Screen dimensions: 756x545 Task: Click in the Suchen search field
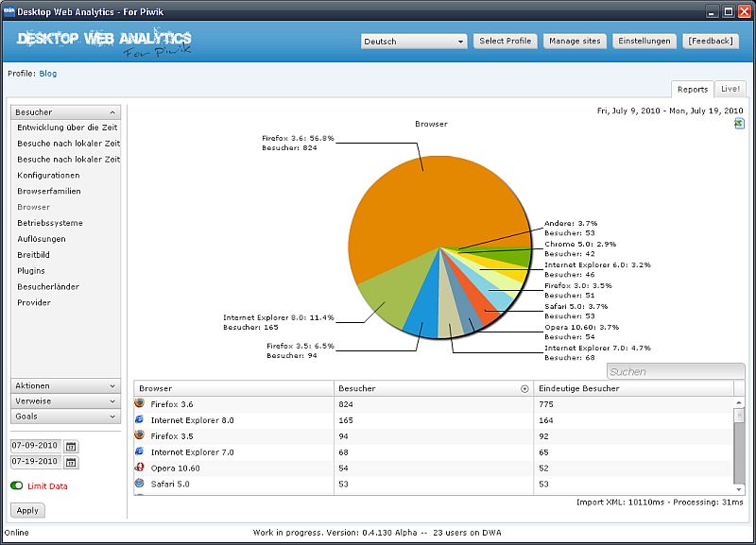675,371
